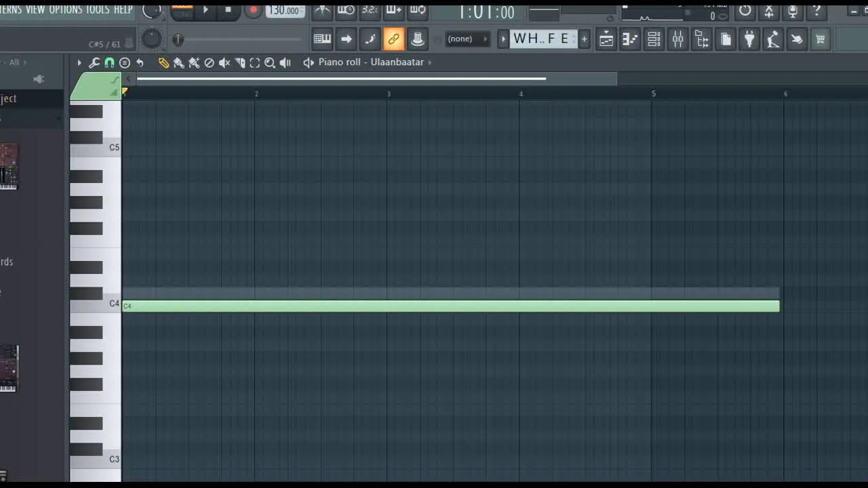Screen dimensions: 868x488
Task: Open the Channel rack icon
Action: (x=654, y=39)
